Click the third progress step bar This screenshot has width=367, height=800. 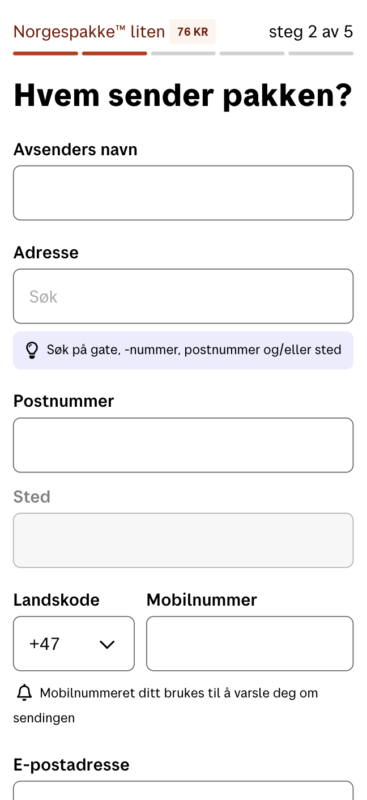point(183,53)
